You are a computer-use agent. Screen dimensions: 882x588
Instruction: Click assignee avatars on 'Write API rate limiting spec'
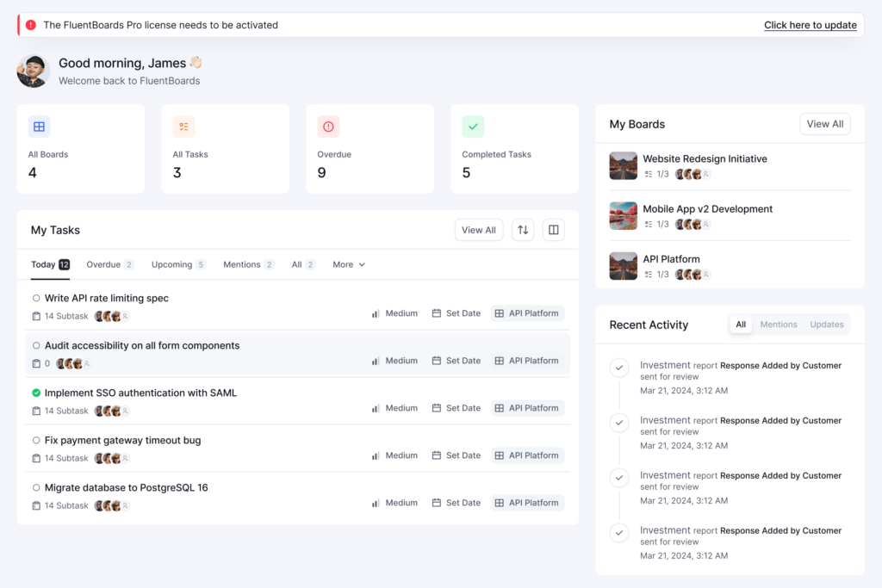pos(112,316)
